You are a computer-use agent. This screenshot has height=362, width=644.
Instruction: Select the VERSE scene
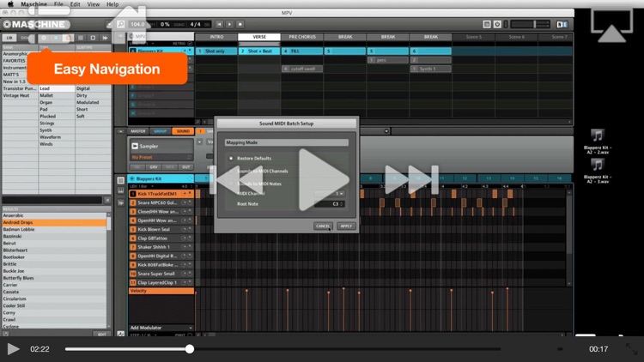tap(259, 37)
